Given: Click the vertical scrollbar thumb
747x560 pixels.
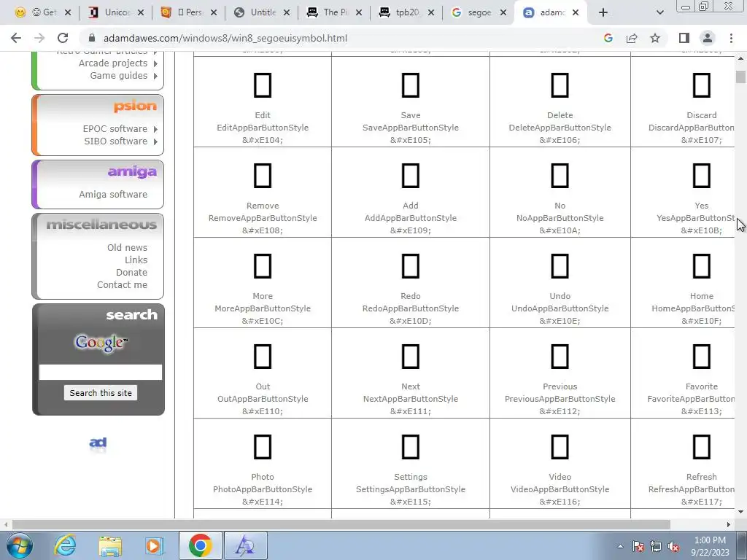Looking at the screenshot, I should point(740,77).
